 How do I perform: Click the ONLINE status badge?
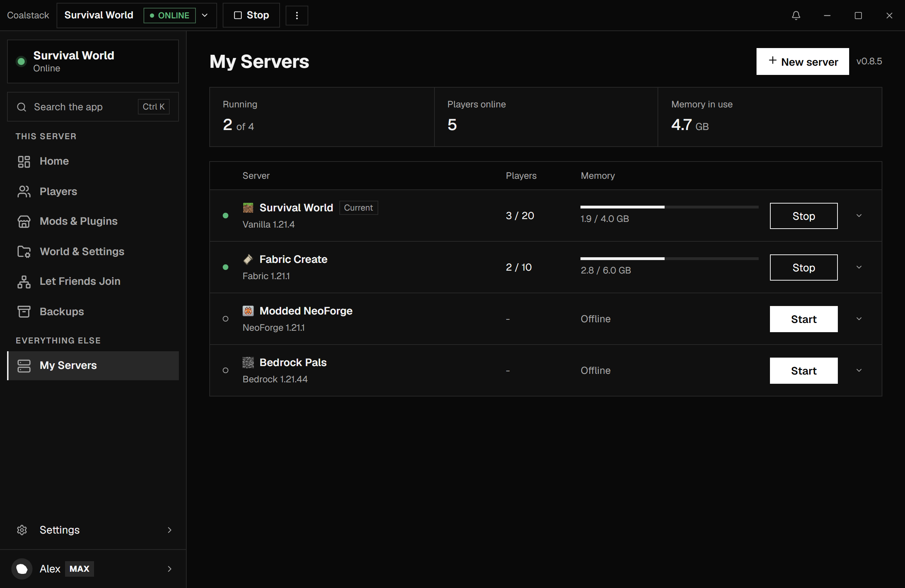point(170,15)
